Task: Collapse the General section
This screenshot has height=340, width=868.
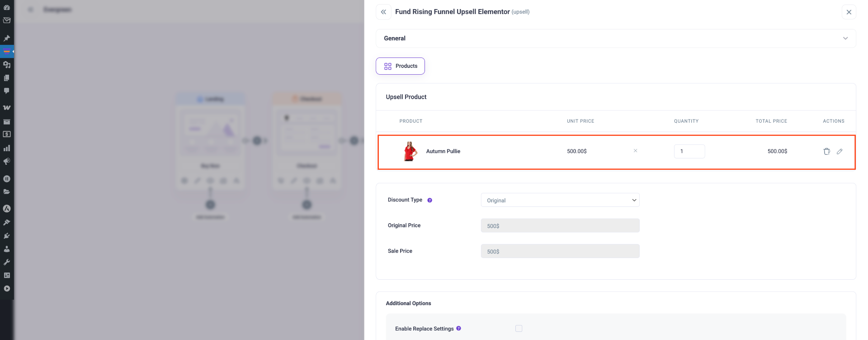Action: tap(845, 38)
